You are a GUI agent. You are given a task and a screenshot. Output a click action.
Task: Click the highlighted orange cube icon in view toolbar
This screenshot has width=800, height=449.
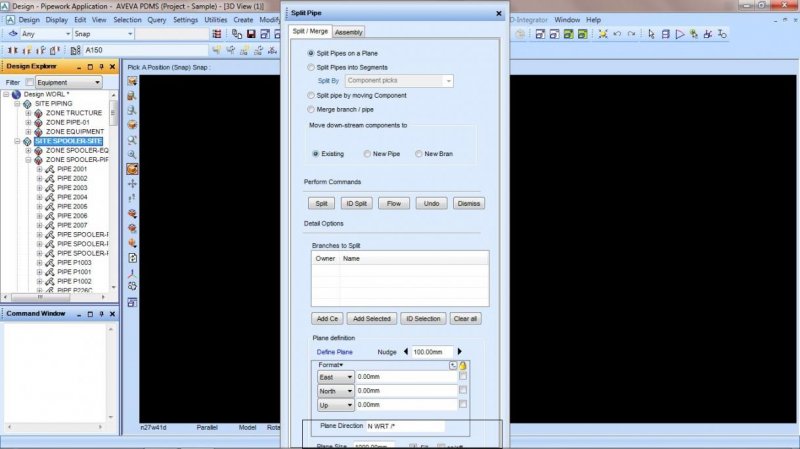132,169
